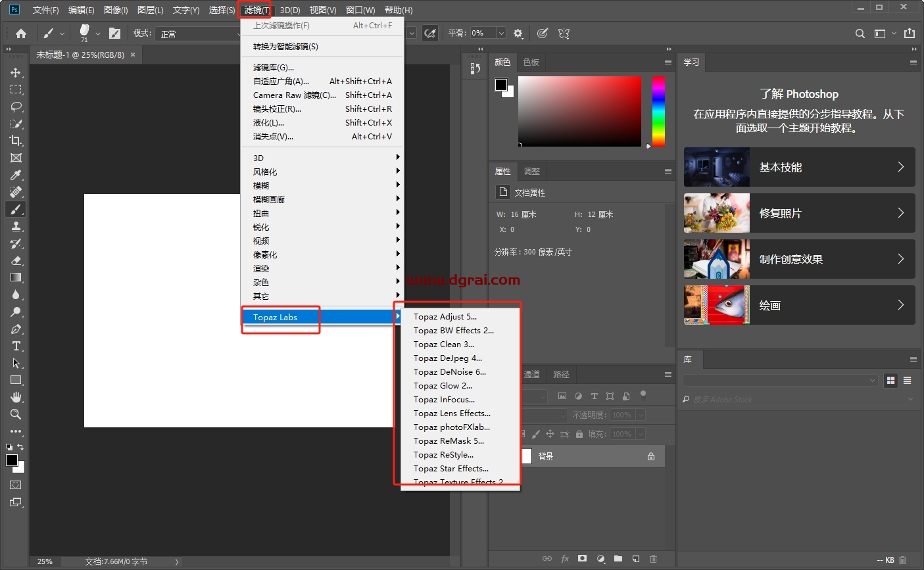The width and height of the screenshot is (924, 570).
Task: Switch library to grid view
Action: click(891, 380)
